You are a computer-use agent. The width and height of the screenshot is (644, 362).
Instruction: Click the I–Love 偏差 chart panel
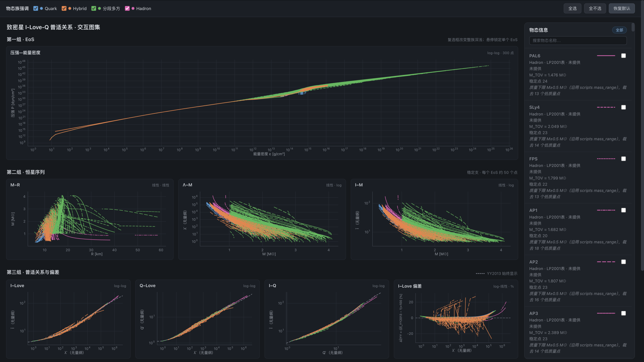456,319
